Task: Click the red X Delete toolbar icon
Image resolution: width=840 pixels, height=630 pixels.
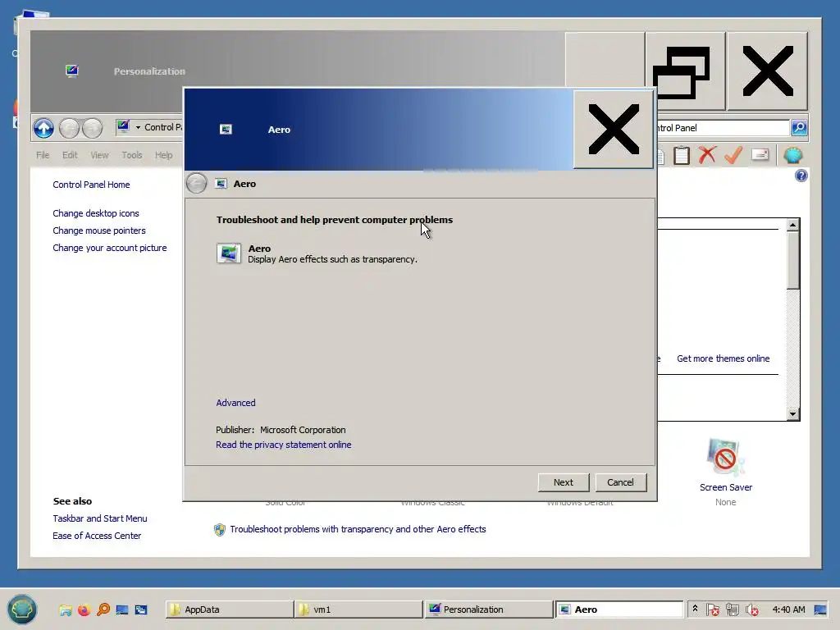Action: coord(707,155)
